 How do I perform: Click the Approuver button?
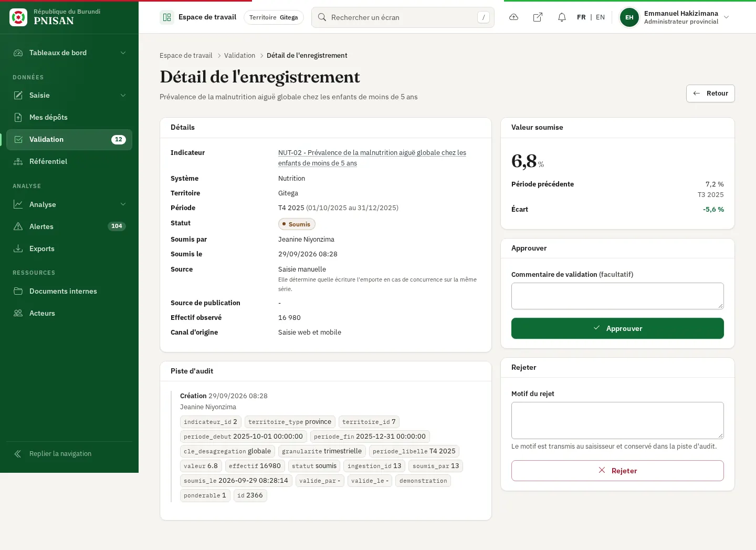(617, 328)
